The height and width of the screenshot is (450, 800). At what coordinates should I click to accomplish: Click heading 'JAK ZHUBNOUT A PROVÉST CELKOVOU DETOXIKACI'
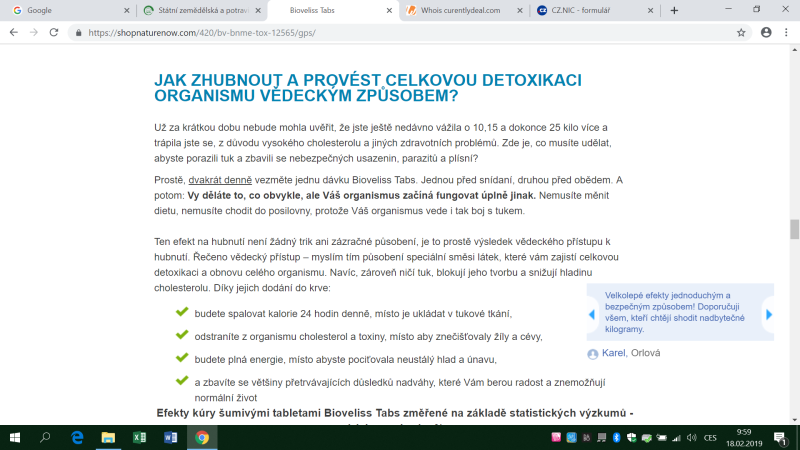(368, 88)
